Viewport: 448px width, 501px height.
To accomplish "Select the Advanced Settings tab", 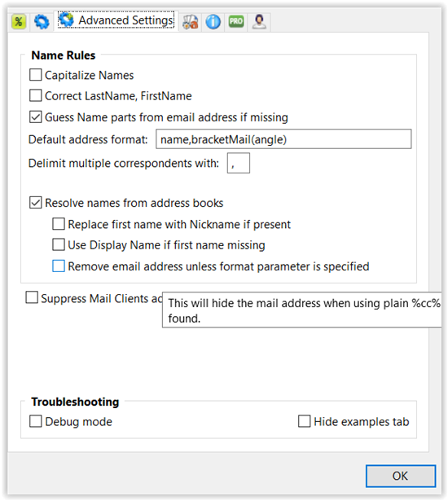I will pos(116,20).
